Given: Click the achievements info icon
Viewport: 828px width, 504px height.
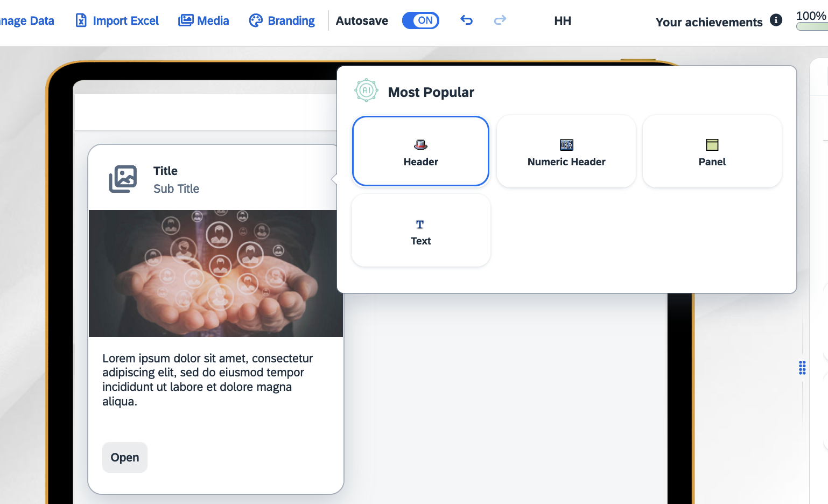Looking at the screenshot, I should pyautogui.click(x=776, y=20).
